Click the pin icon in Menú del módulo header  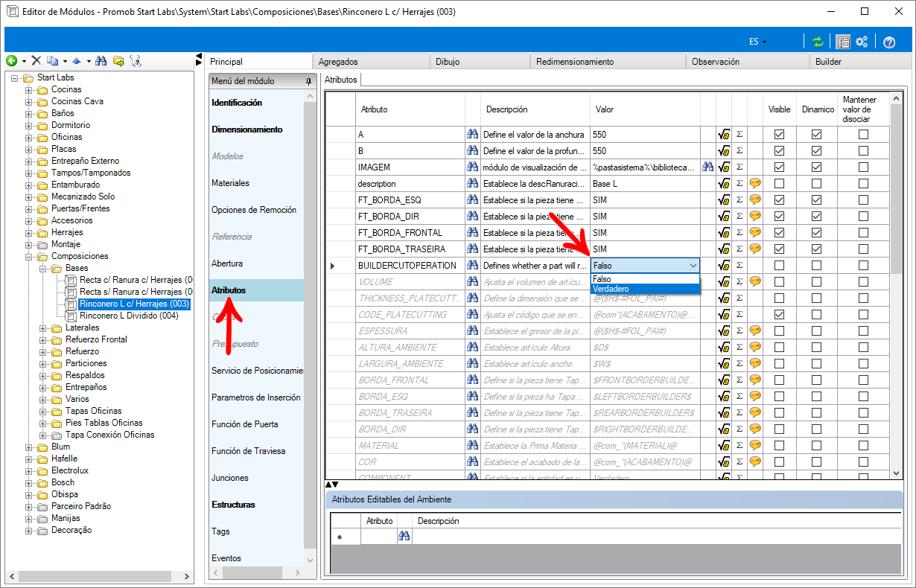[309, 81]
